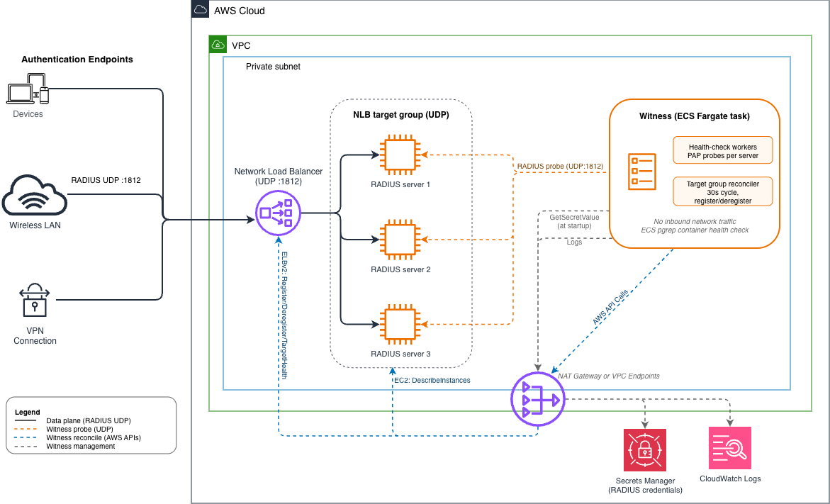830x504 pixels.
Task: Click the Health-check workers box
Action: pos(722,151)
